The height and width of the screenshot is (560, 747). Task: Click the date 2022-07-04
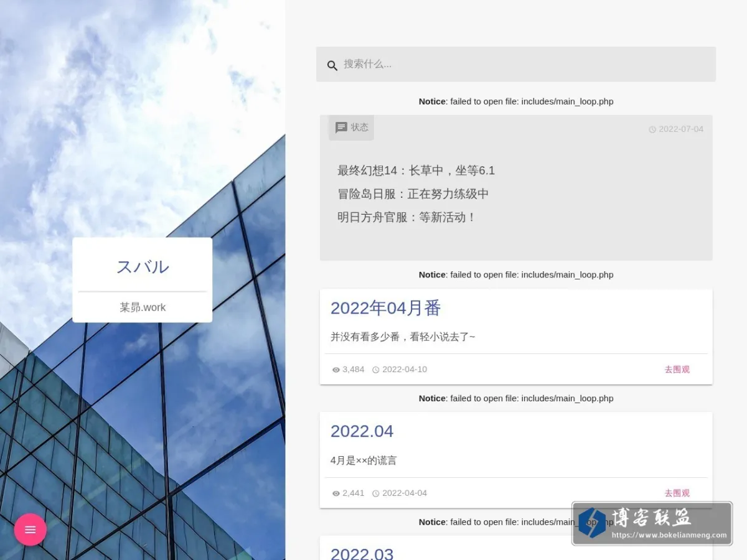point(681,129)
